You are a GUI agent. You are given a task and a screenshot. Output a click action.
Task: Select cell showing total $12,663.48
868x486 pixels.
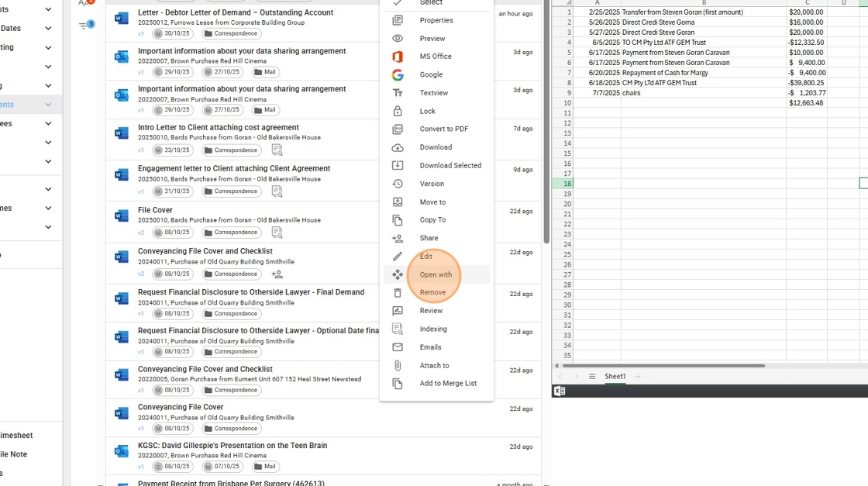coord(806,103)
